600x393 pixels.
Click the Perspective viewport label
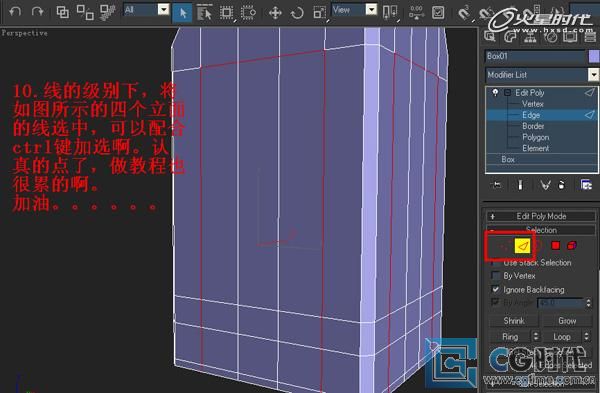click(24, 33)
